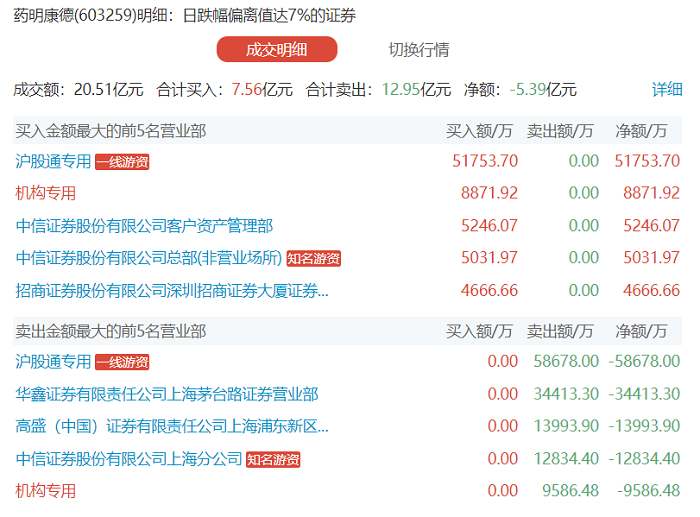The width and height of the screenshot is (700, 517).
Task: Click the 一线游资 tag in sell list
Action: 122,362
